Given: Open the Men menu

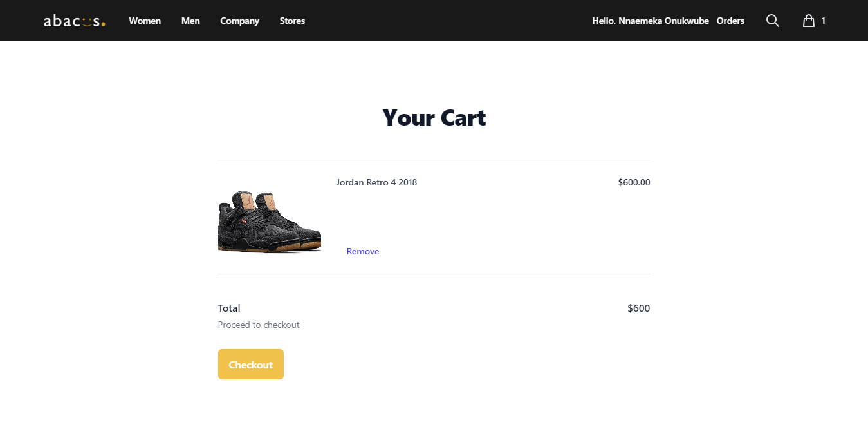Looking at the screenshot, I should (x=190, y=21).
